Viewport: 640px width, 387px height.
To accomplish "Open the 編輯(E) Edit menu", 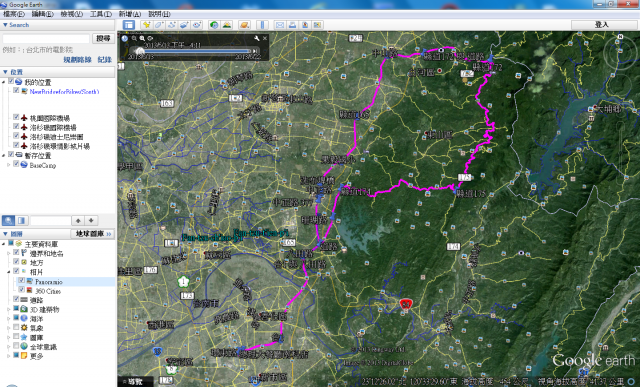I will [42, 14].
